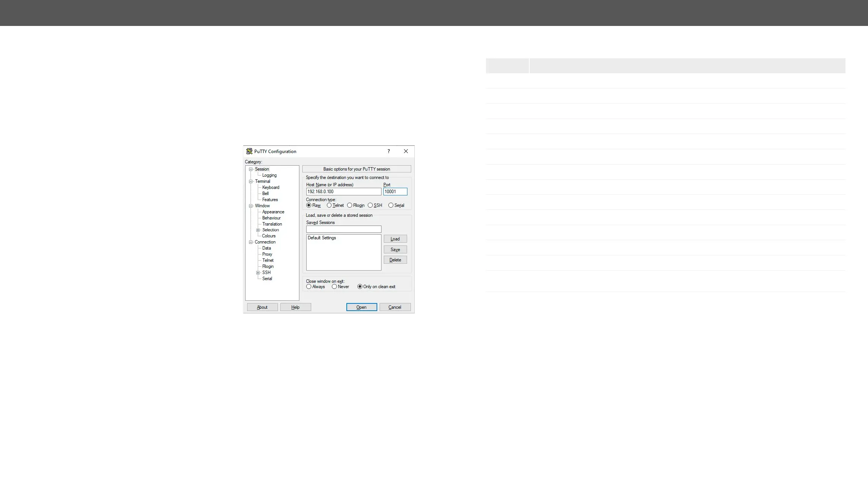Screen dimensions: 868x487
Task: Collapse the Session tree node
Action: (251, 169)
